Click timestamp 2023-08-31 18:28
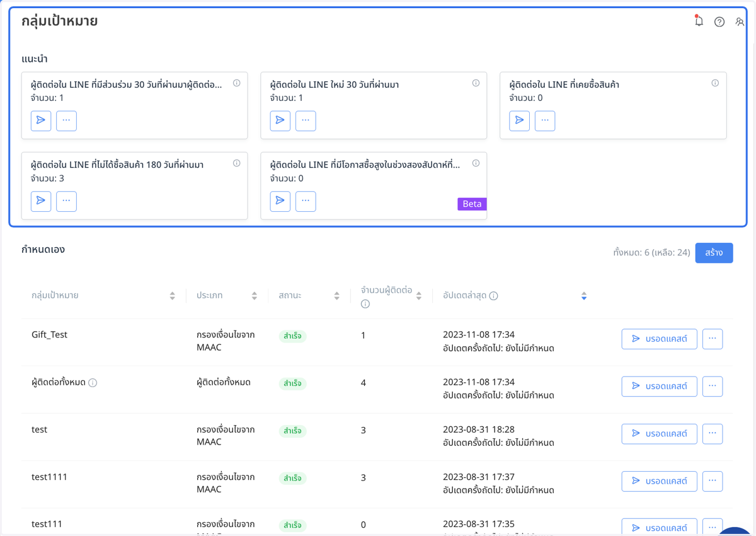This screenshot has height=536, width=756. click(479, 429)
